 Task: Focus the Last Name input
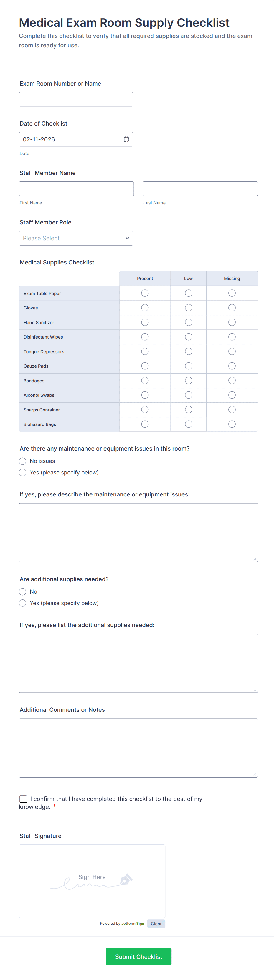coord(200,189)
